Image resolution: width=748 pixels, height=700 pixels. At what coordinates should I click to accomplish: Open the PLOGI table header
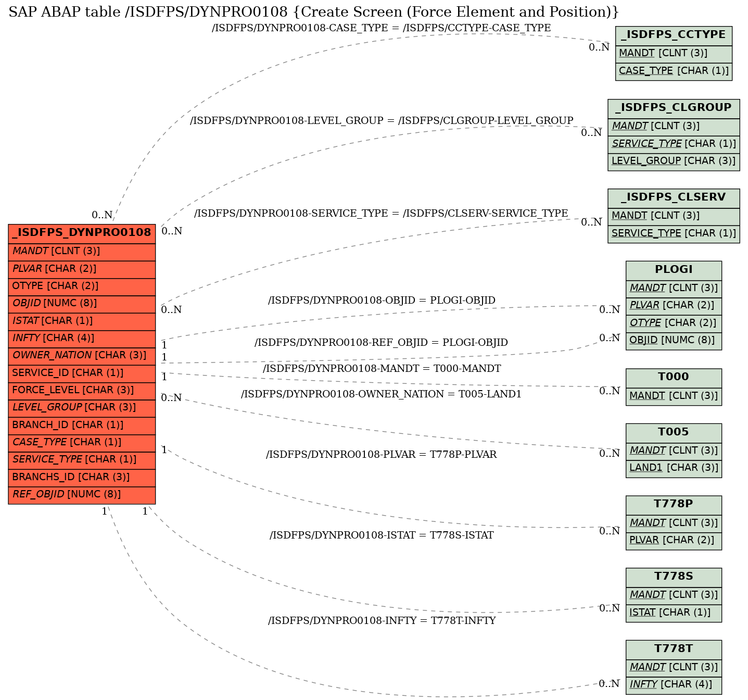coord(674,270)
